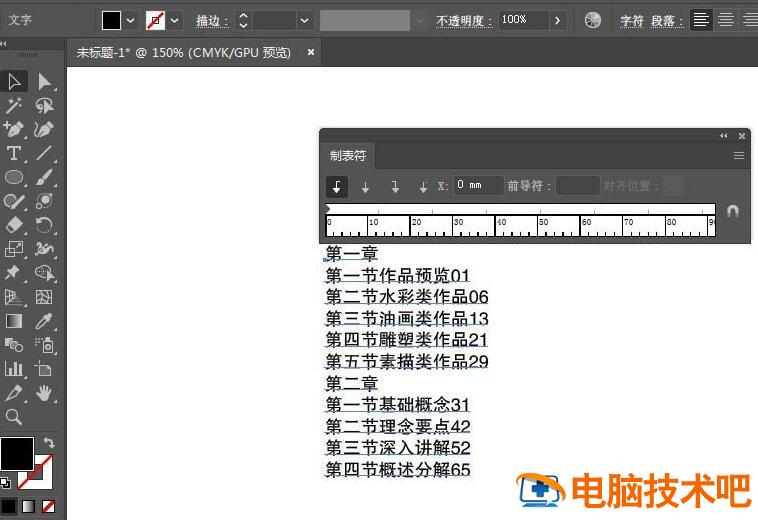The height and width of the screenshot is (520, 758).
Task: Choose the left-justified tab button
Action: 337,187
